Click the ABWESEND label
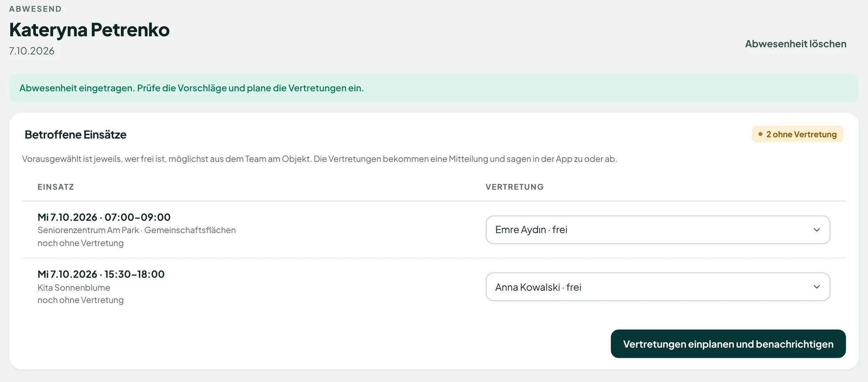The height and width of the screenshot is (382, 868). pos(35,9)
